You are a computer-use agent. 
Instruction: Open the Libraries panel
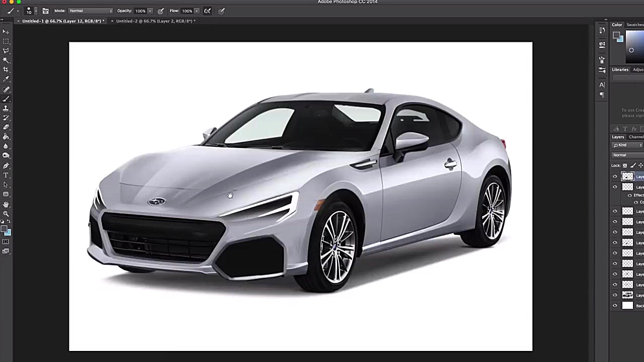pos(620,69)
